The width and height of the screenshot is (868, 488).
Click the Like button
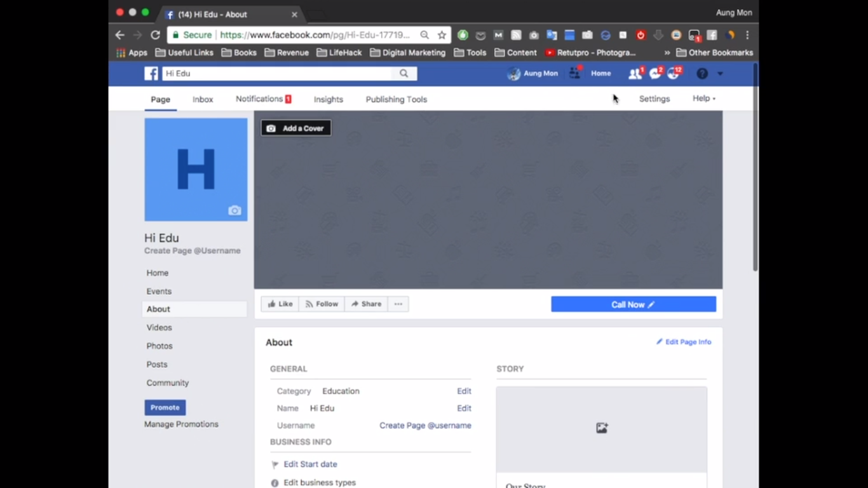coord(280,304)
